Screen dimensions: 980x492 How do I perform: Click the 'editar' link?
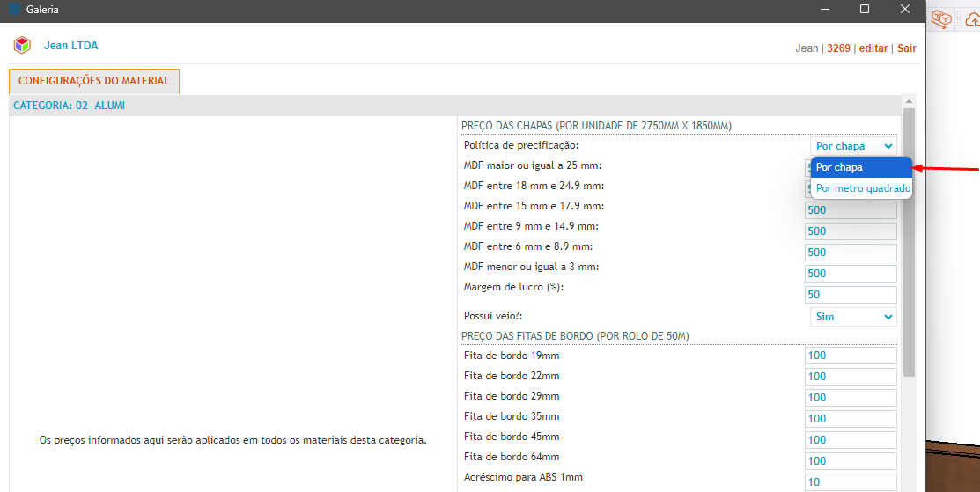pos(873,48)
